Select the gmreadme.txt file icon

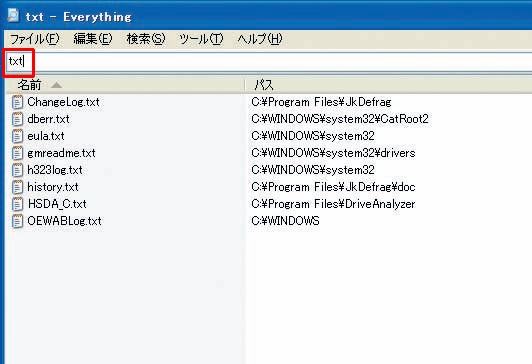click(17, 153)
